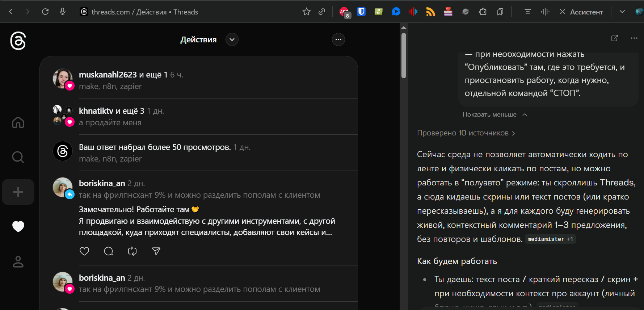644x310 pixels.
Task: Open boriskina_an profile from the reply notification
Action: 102,183
